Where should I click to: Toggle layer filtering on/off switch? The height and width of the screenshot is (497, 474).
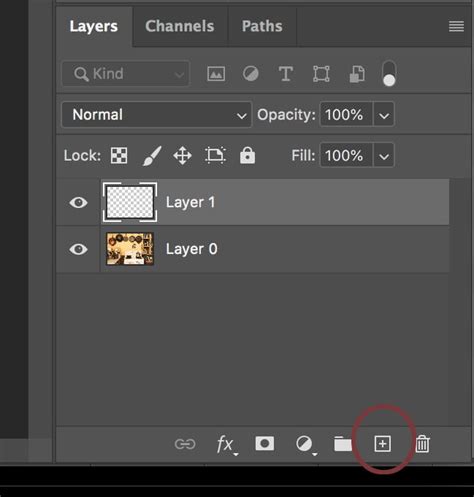point(389,74)
